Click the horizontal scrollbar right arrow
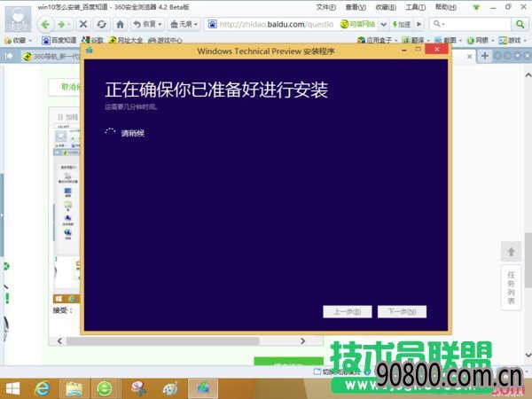Screen dimensions: 532x399 [x=302, y=341]
